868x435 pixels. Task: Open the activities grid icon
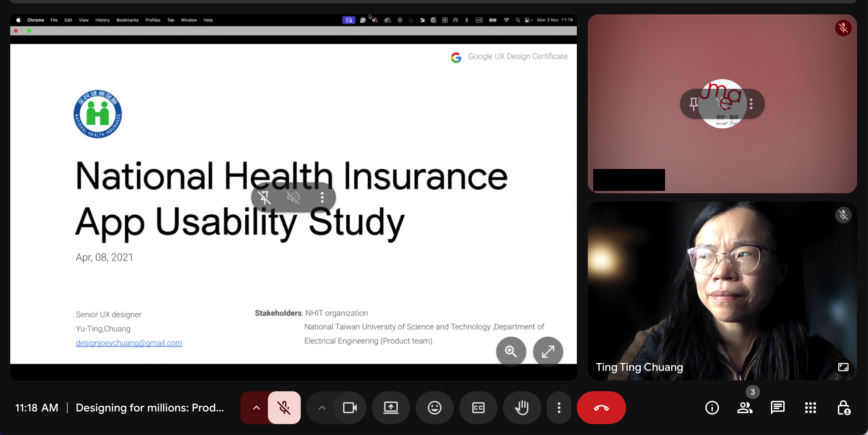pyautogui.click(x=810, y=407)
